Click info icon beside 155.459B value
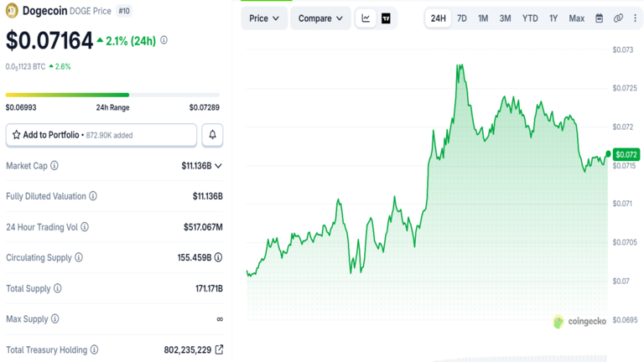 [219, 257]
